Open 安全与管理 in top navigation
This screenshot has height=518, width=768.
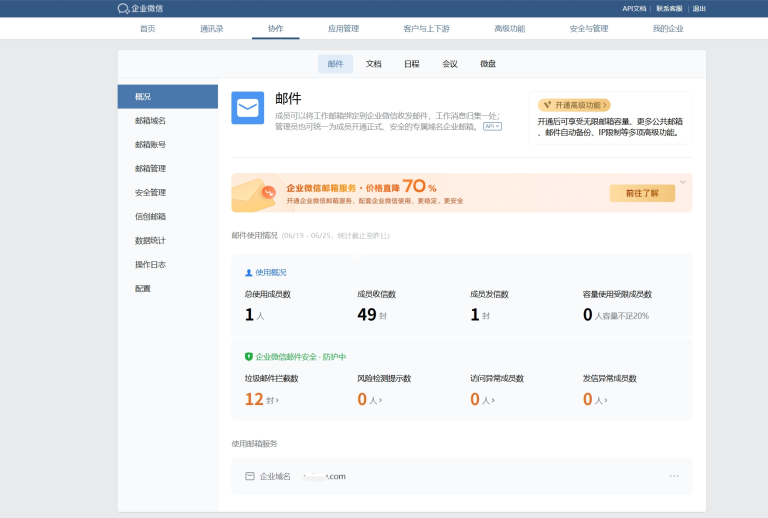point(588,29)
